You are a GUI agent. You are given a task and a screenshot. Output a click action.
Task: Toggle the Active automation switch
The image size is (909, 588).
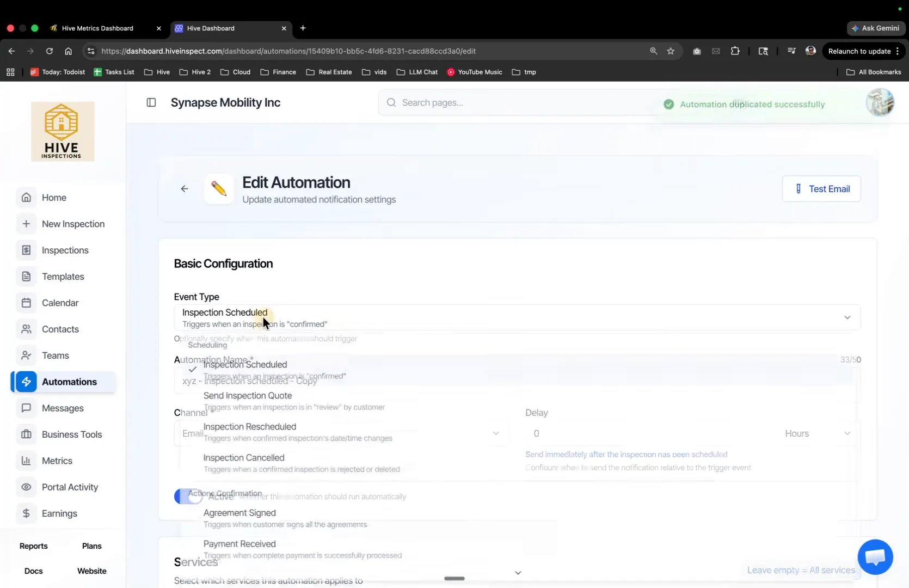tap(188, 497)
